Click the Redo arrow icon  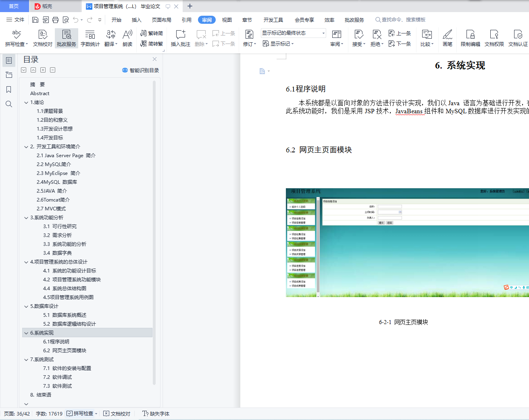(90, 20)
